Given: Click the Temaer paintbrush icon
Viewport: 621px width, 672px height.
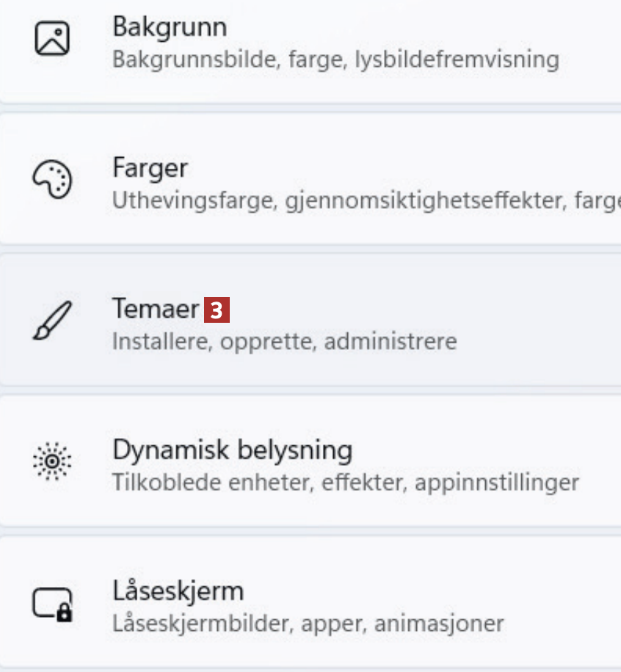Looking at the screenshot, I should (52, 321).
